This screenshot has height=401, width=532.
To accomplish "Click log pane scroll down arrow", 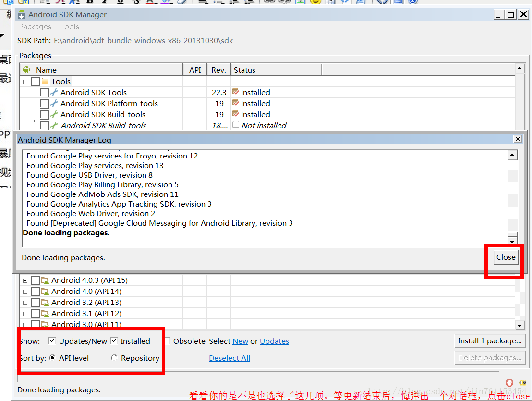I will coord(512,242).
